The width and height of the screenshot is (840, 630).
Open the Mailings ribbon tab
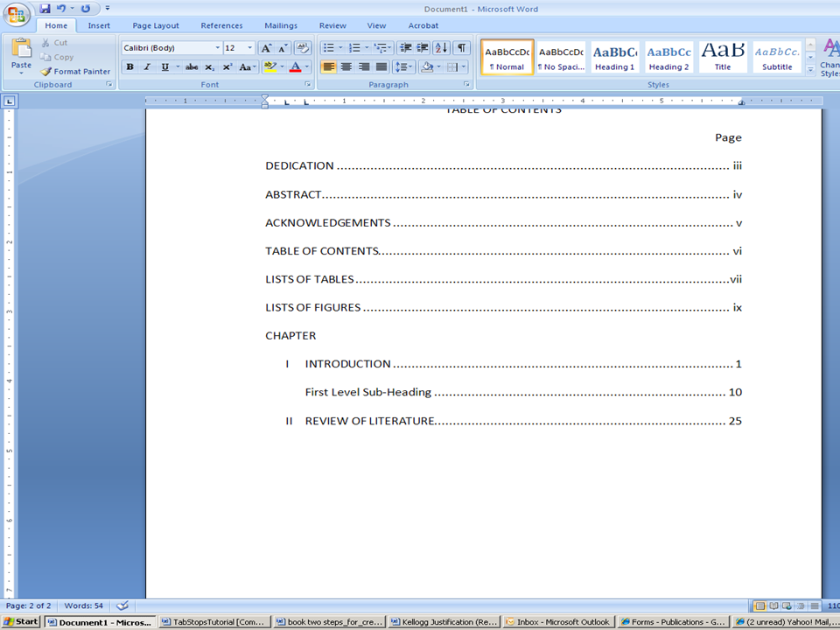(x=281, y=25)
